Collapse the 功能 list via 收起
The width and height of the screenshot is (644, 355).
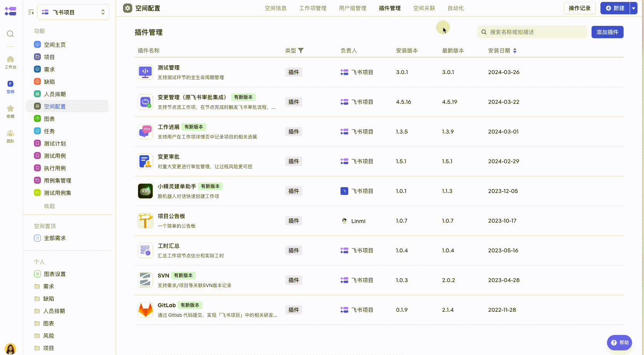click(49, 206)
